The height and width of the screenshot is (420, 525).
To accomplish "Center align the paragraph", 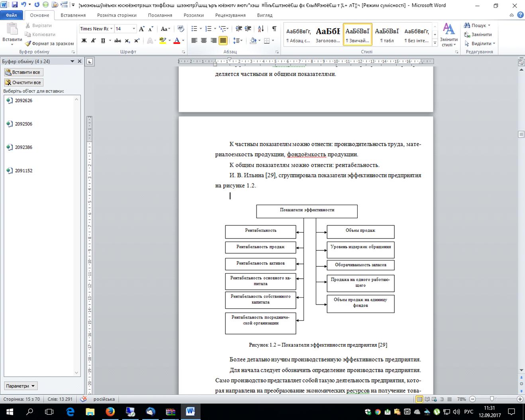I will (x=204, y=41).
